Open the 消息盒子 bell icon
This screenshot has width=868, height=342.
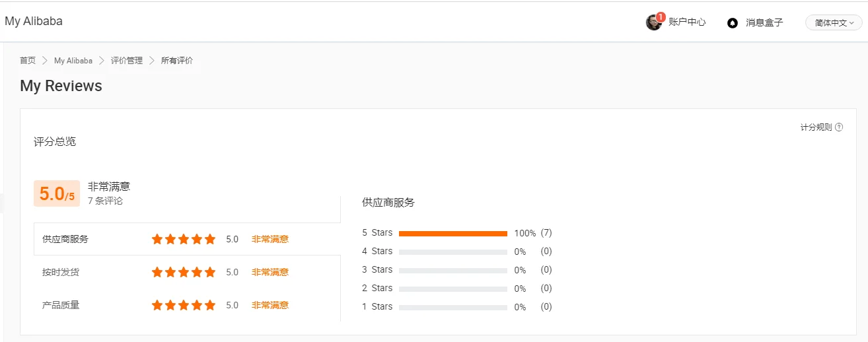tap(732, 22)
